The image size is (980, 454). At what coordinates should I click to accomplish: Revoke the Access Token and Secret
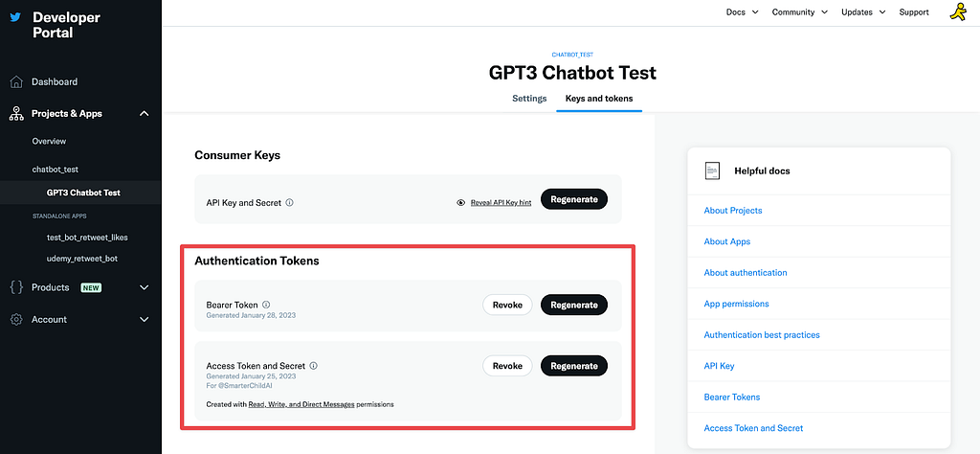[x=507, y=366]
